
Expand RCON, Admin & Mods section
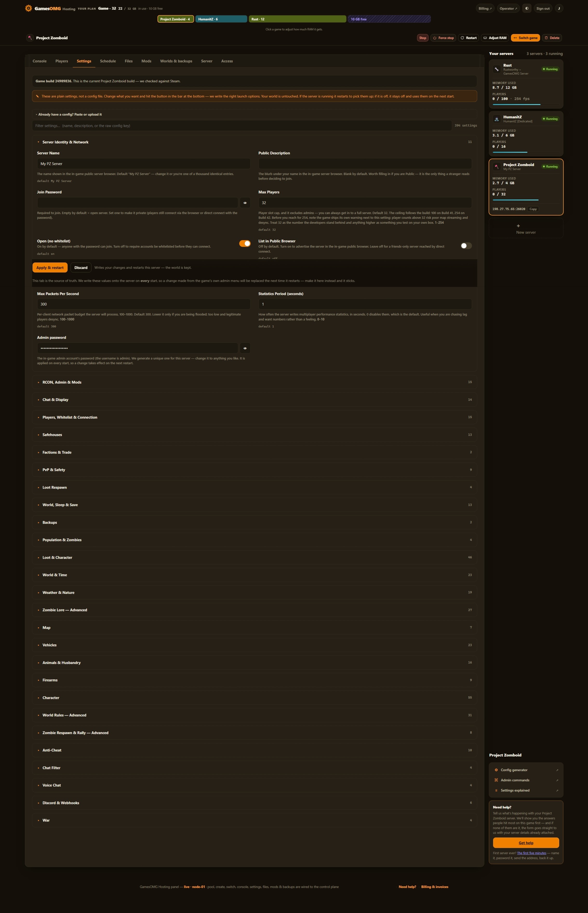254,382
